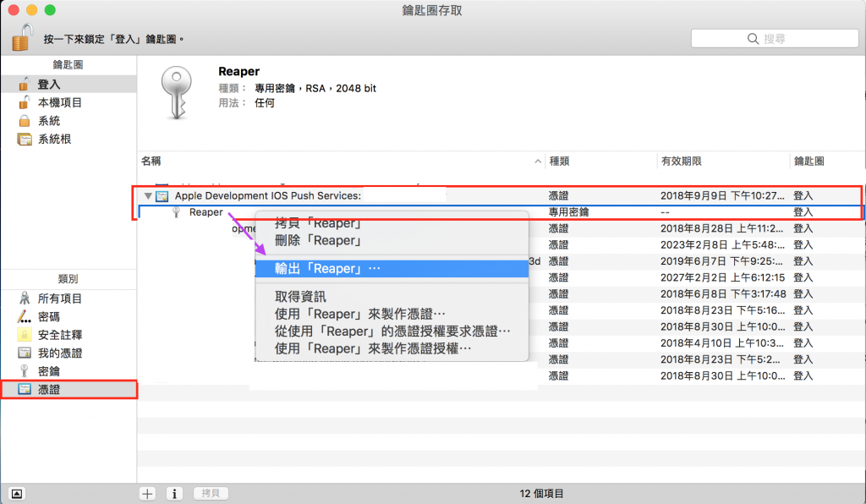Viewport: 866px width, 504px height.
Task: Click the 安全註釋 note icon
Action: coord(25,335)
